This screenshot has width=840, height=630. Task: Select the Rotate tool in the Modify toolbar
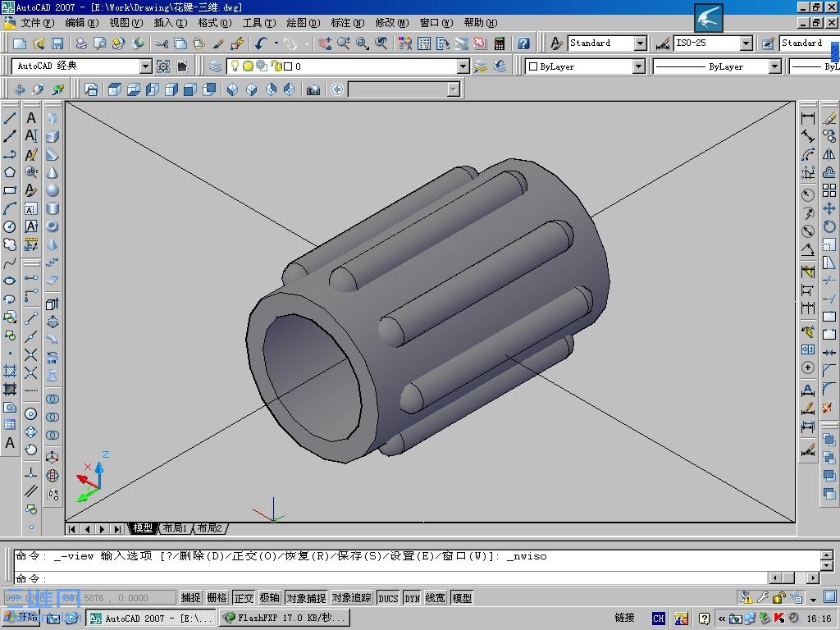[829, 226]
